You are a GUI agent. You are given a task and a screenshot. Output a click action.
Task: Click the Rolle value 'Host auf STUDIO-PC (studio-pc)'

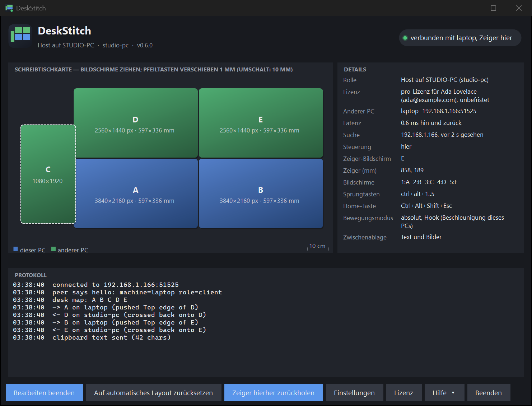tap(445, 80)
